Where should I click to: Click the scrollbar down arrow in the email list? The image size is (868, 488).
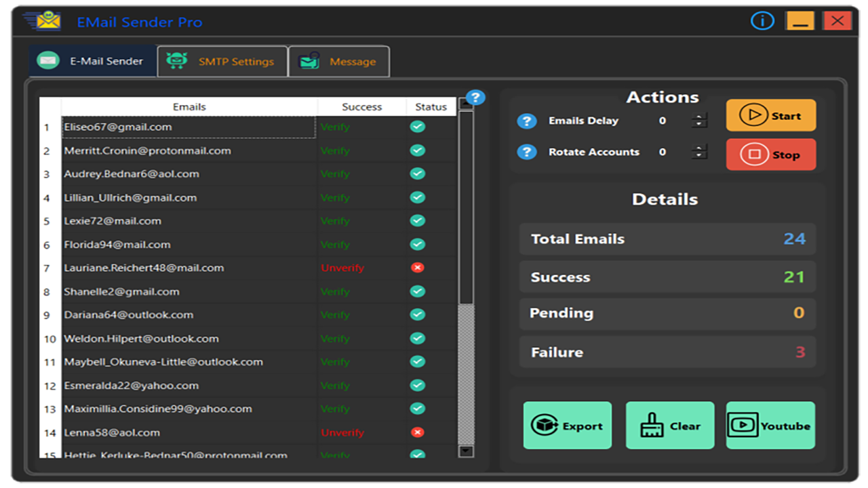466,450
